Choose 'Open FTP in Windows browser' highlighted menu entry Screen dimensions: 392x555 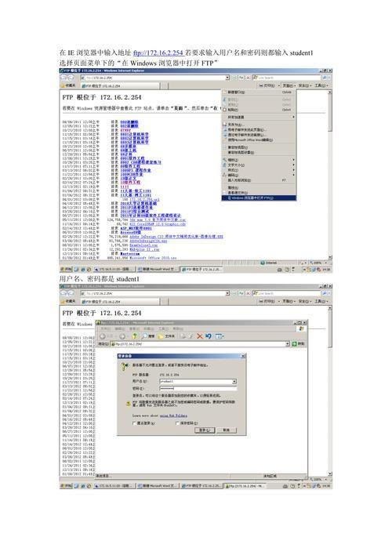tap(259, 198)
